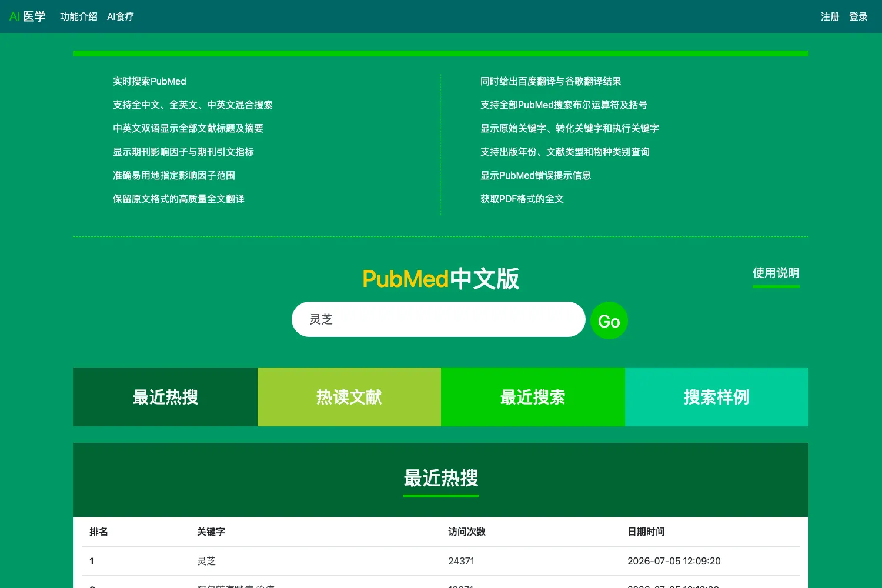Click the text 获取PDF格式的全文
This screenshot has height=588, width=882.
pos(522,199)
